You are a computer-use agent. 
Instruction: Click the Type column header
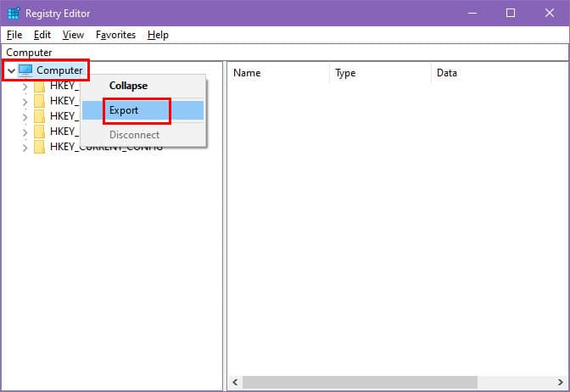(x=380, y=73)
